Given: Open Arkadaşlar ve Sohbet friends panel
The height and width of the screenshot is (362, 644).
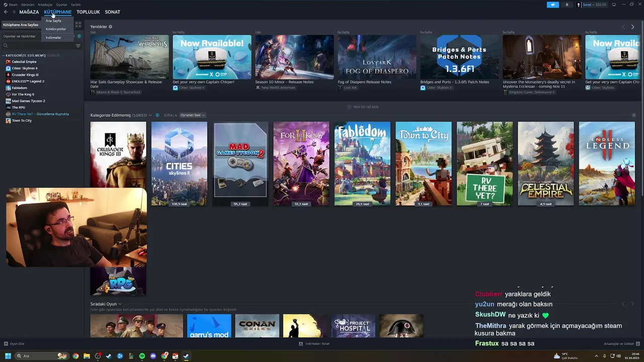Looking at the screenshot, I should pyautogui.click(x=621, y=344).
